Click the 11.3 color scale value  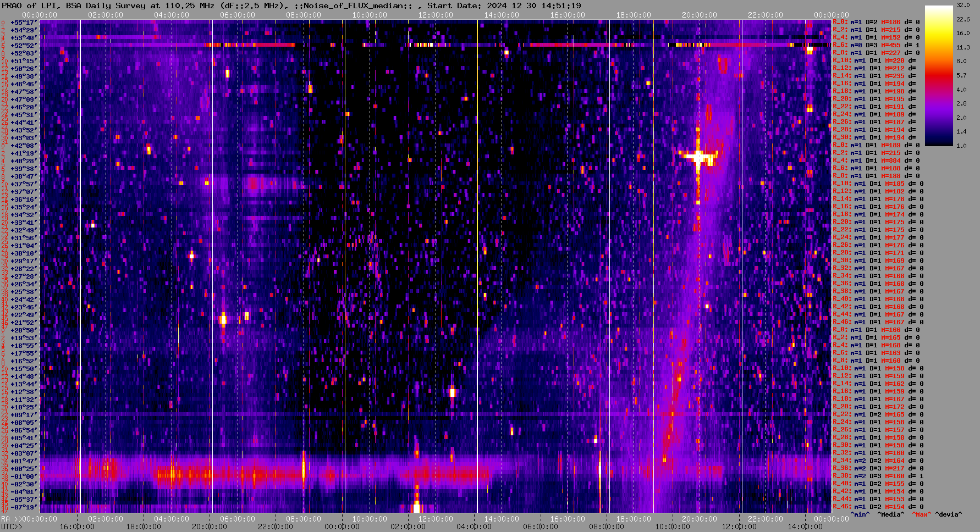(962, 47)
